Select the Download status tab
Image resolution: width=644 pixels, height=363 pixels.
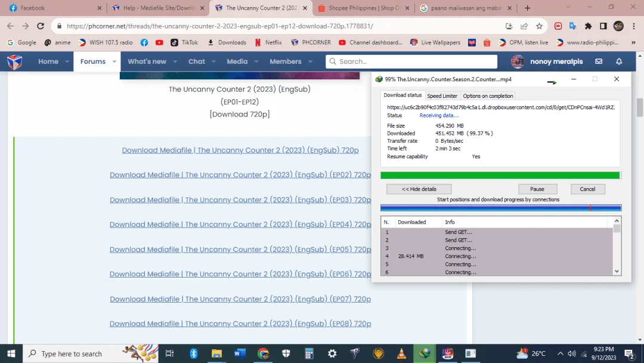click(x=402, y=95)
